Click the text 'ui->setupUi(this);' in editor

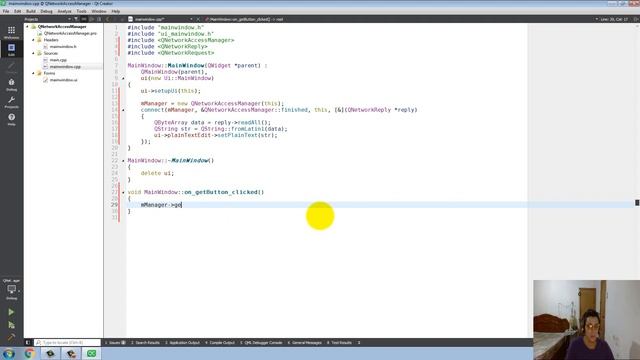[x=171, y=91]
